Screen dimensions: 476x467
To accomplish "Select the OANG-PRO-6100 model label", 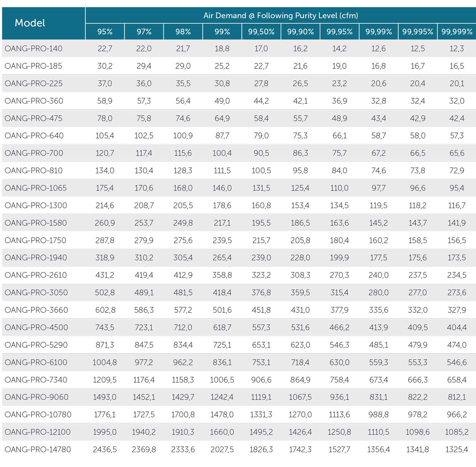I will tap(36, 362).
